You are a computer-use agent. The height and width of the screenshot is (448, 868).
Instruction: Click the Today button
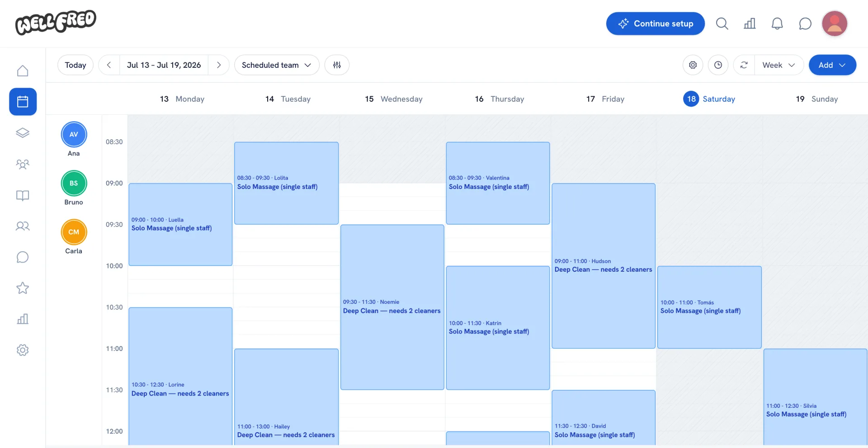tap(75, 65)
